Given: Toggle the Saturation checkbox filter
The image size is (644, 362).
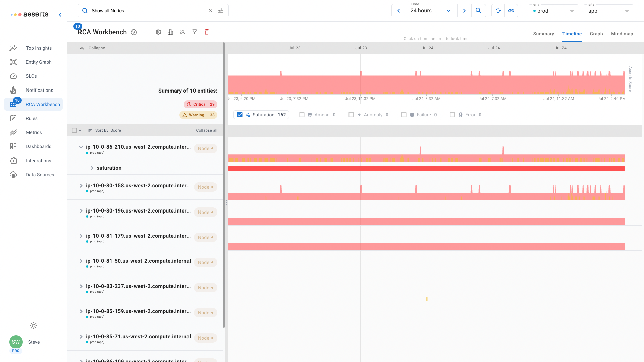Looking at the screenshot, I should tap(240, 115).
